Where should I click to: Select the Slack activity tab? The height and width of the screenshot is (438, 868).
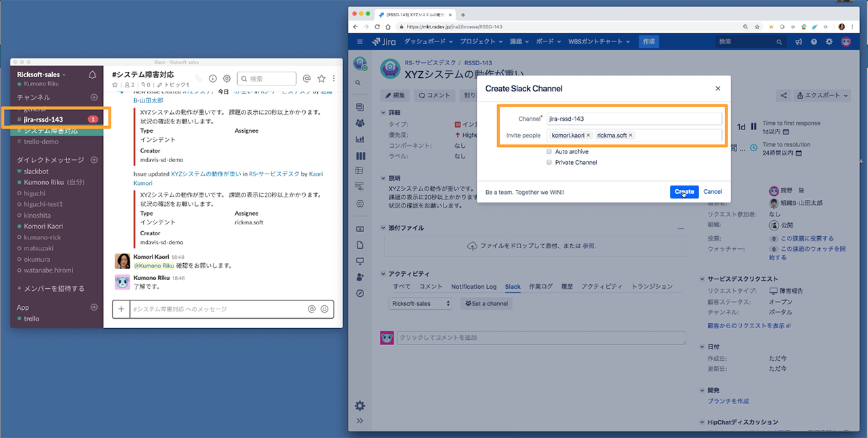[x=513, y=287]
